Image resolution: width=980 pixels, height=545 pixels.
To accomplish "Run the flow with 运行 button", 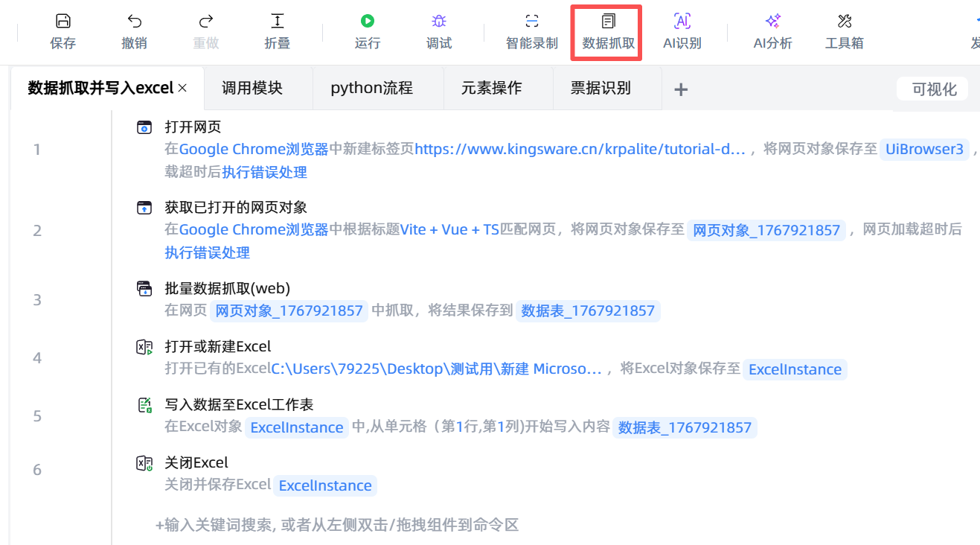I will tap(368, 22).
